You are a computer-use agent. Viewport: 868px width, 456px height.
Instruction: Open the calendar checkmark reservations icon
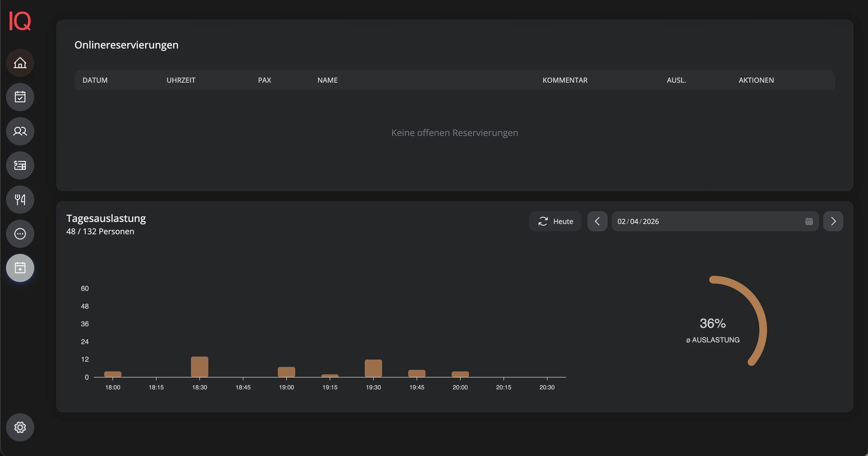coord(20,97)
